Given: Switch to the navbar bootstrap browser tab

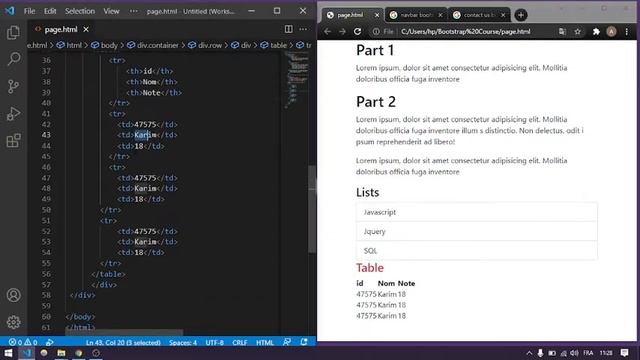Looking at the screenshot, I should tap(416, 15).
